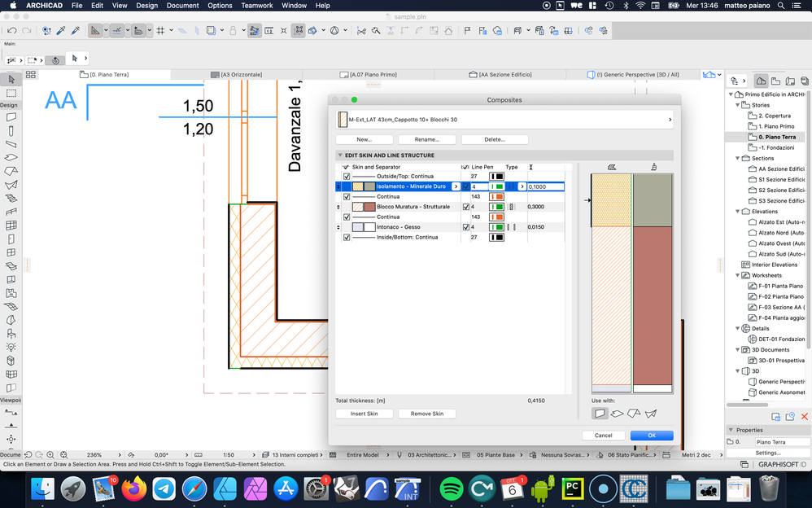Select the Arrow tool in the toolbox
Screen dimensions: 812x508
click(x=11, y=80)
